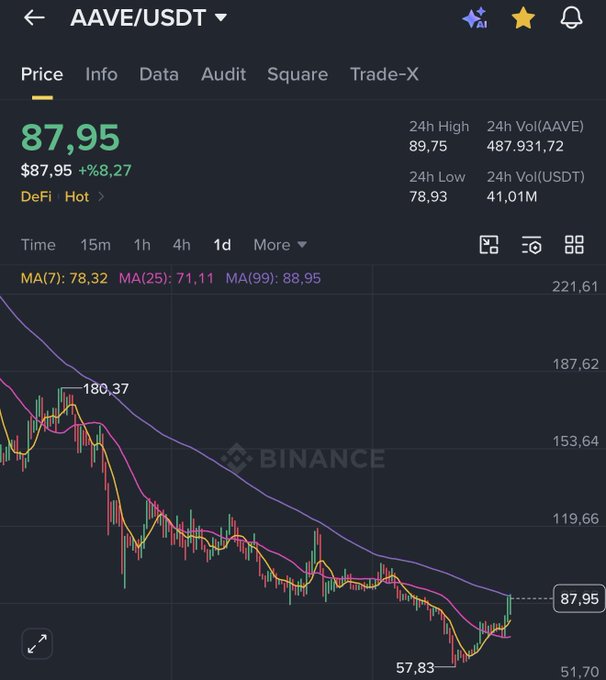Click the +%8,27 change percentage
606x680 pixels.
pyautogui.click(x=105, y=170)
